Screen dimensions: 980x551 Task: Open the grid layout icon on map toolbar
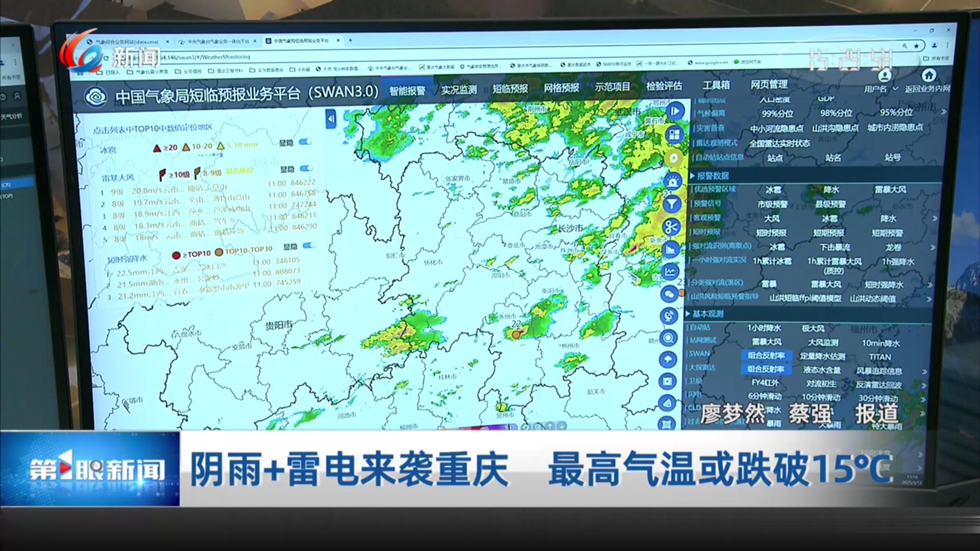pos(674,135)
